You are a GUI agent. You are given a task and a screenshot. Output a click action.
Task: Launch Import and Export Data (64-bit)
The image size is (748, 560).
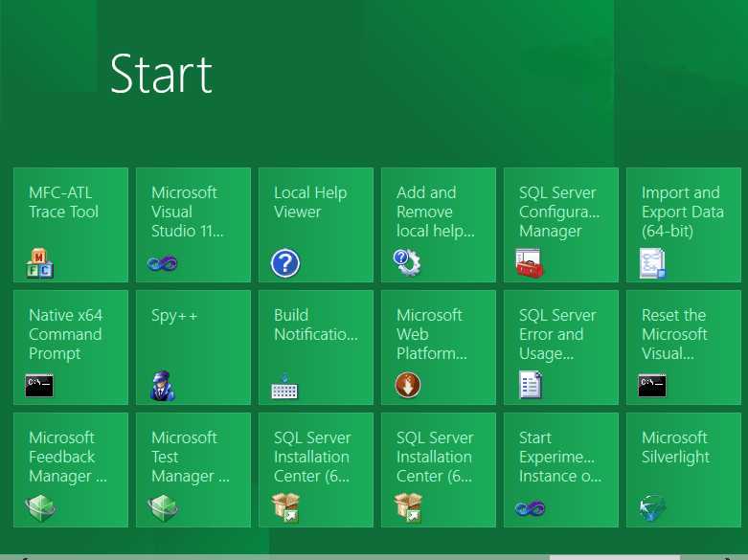click(x=683, y=225)
